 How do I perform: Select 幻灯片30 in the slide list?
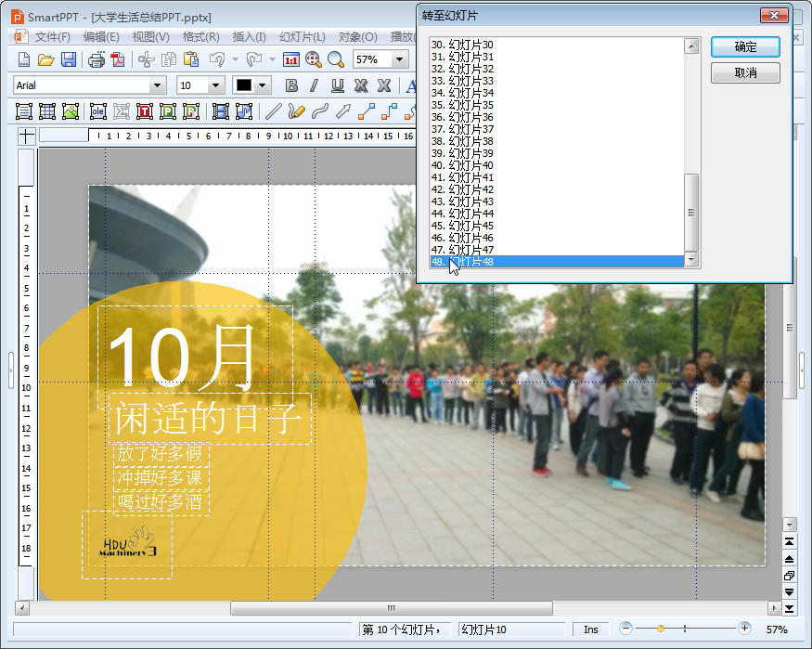(557, 45)
